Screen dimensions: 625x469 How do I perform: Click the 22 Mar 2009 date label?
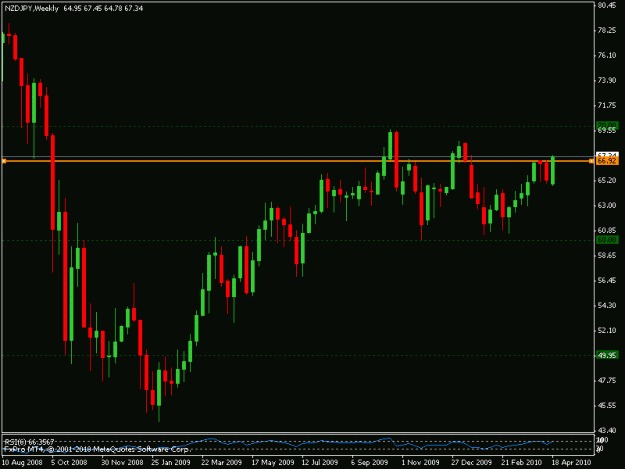[x=221, y=463]
